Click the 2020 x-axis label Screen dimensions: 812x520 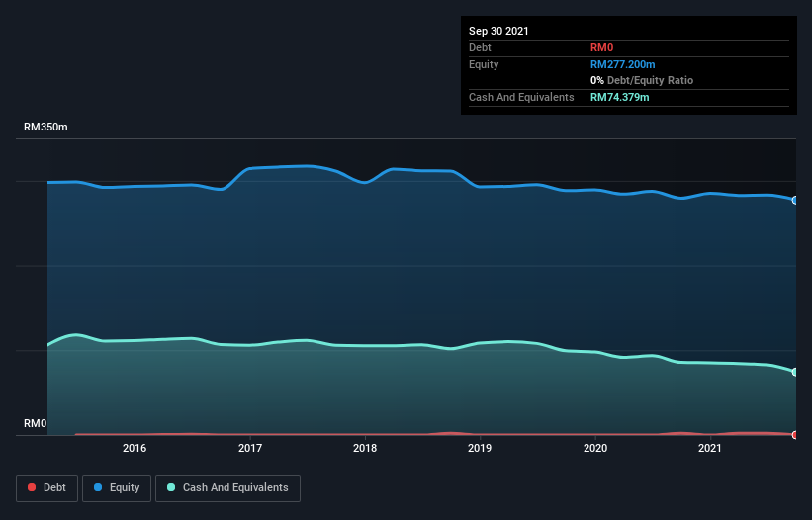tap(595, 448)
